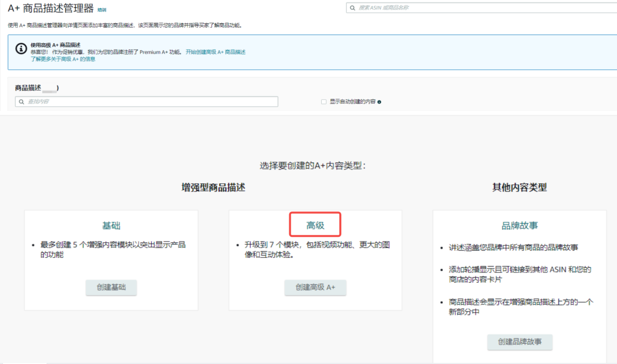Click the info icon in Premium A+ banner
Screen dimensions: 617x364
click(x=21, y=49)
